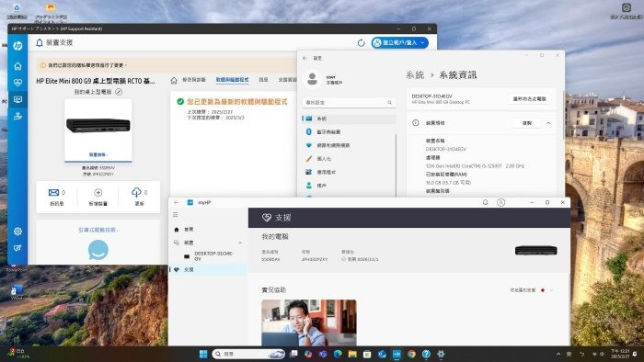Click the back arrow in myHP window
Viewport: 644px width, 362px height.
pyautogui.click(x=177, y=202)
